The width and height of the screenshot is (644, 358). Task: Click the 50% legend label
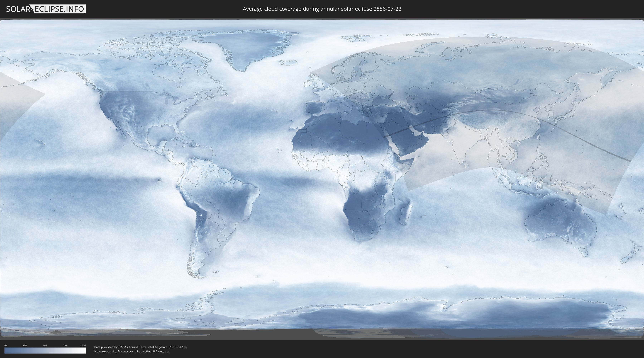click(x=45, y=345)
